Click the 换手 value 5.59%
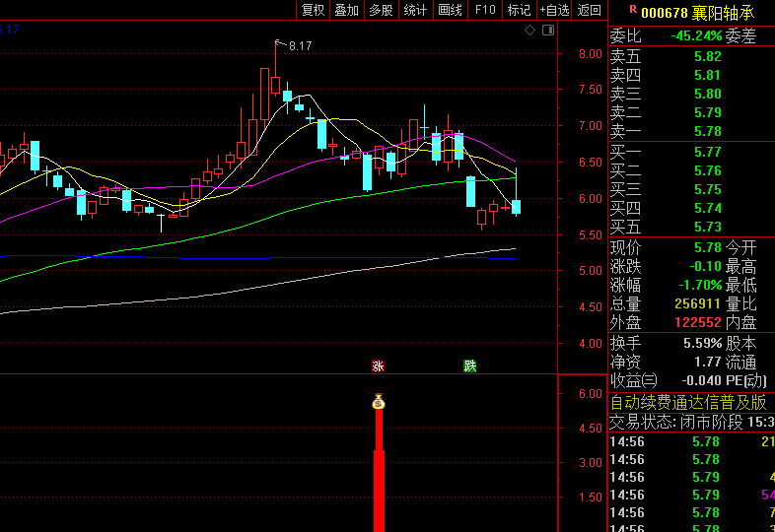775x532 pixels. point(702,343)
